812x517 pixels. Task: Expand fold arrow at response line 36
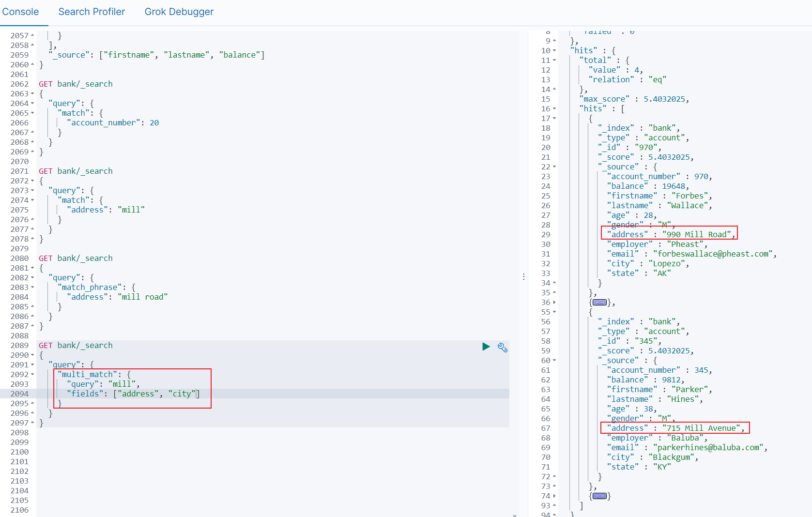pyautogui.click(x=554, y=303)
